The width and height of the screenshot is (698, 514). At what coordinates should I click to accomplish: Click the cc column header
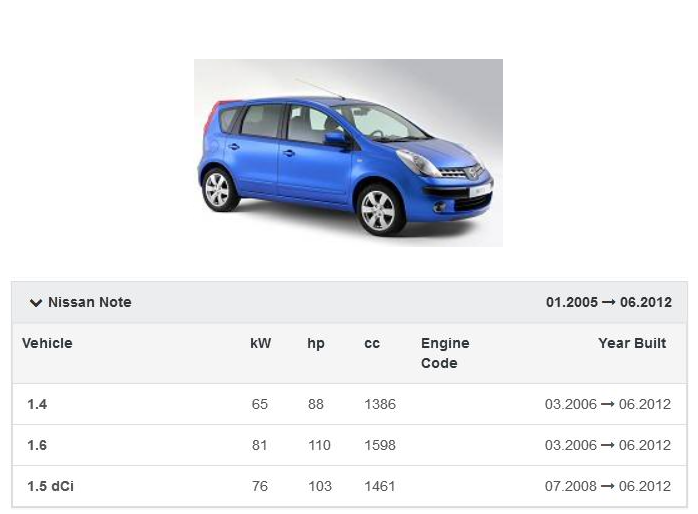point(372,343)
